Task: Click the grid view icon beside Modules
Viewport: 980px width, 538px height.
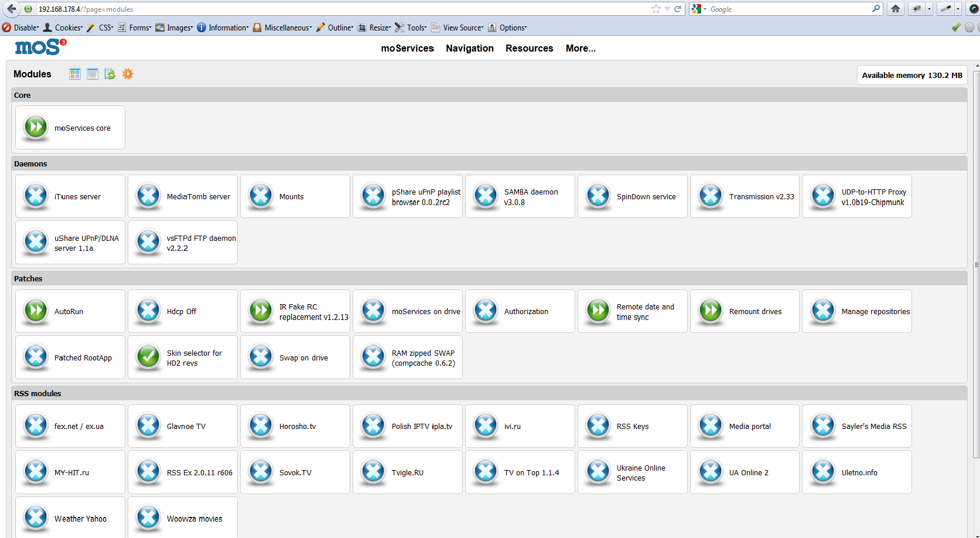Action: [75, 74]
